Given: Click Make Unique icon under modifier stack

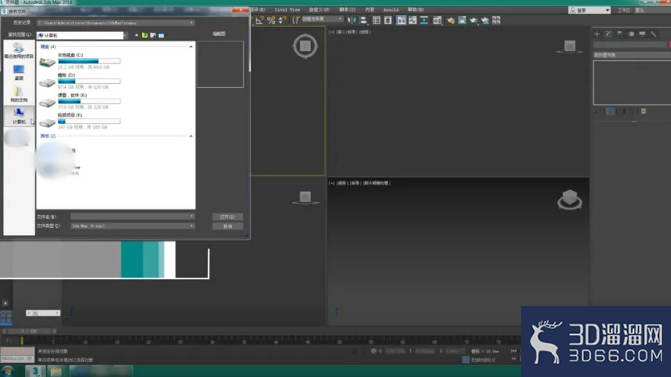Looking at the screenshot, I should click(623, 111).
